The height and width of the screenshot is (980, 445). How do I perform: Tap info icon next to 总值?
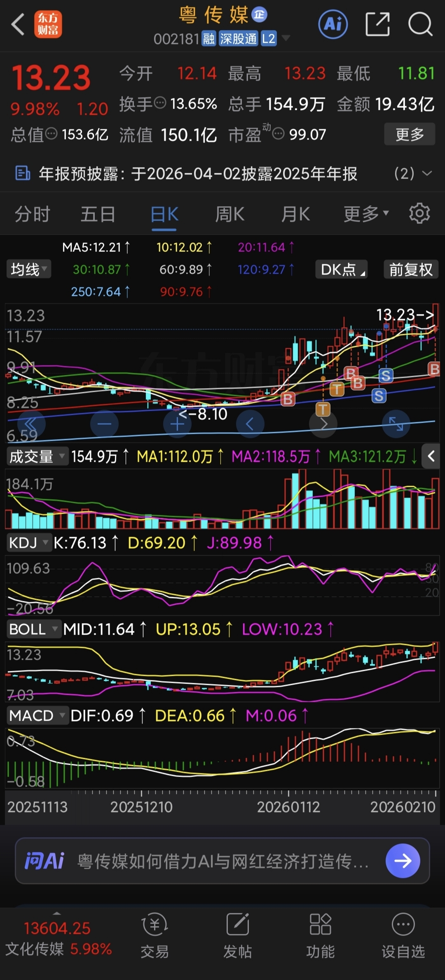pyautogui.click(x=51, y=133)
